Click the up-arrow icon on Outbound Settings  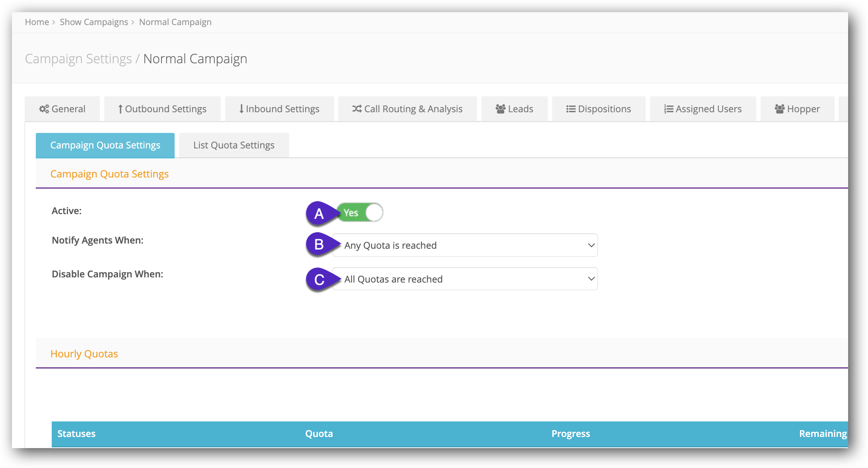(120, 109)
